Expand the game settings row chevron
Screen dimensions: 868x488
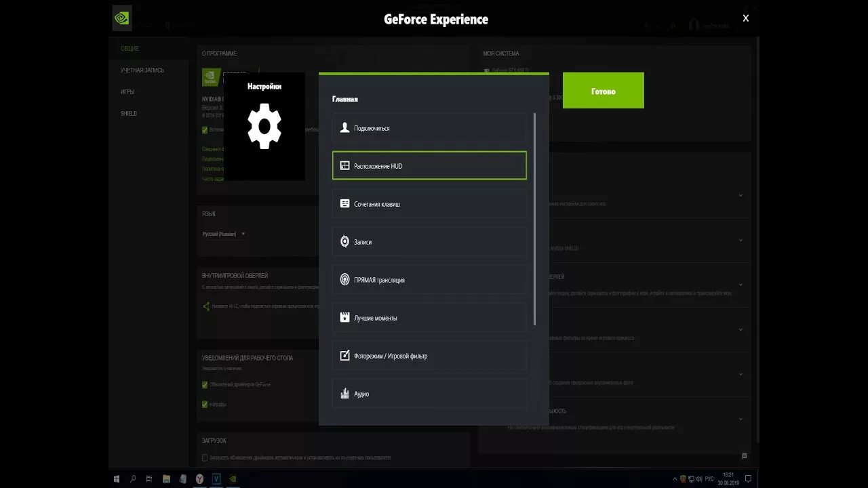[741, 195]
